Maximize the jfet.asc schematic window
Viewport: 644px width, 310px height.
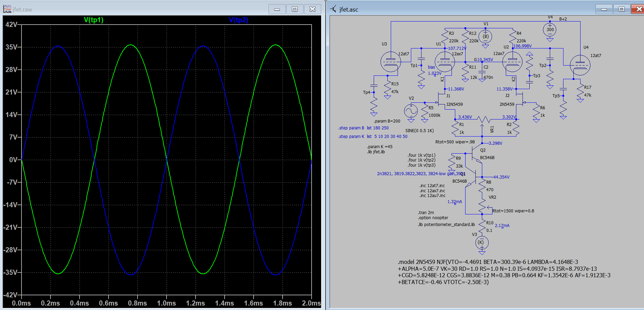(x=621, y=9)
